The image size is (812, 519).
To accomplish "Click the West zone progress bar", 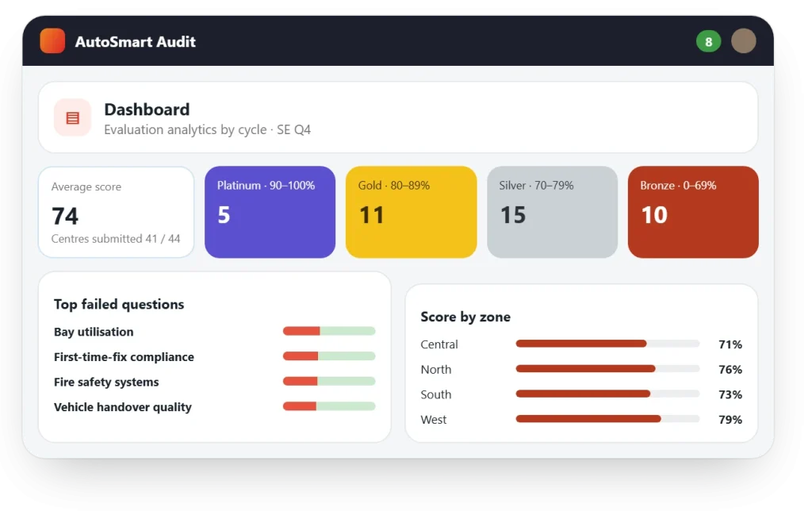I will [607, 419].
